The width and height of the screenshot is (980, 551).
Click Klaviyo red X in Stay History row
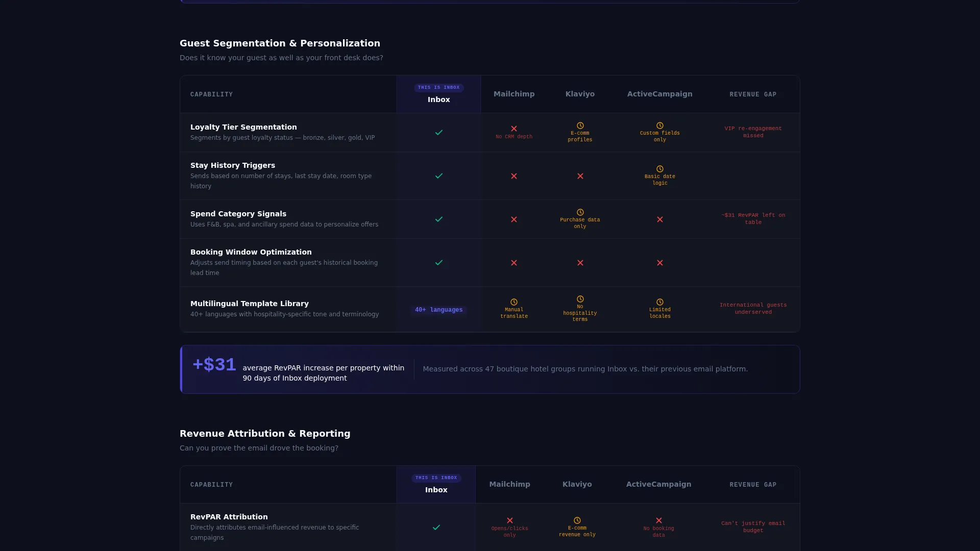[x=580, y=176]
